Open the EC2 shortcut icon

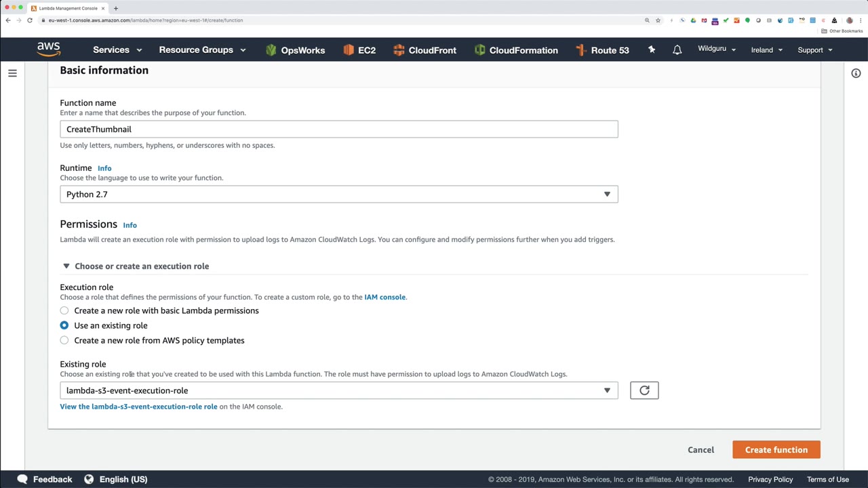tap(349, 49)
